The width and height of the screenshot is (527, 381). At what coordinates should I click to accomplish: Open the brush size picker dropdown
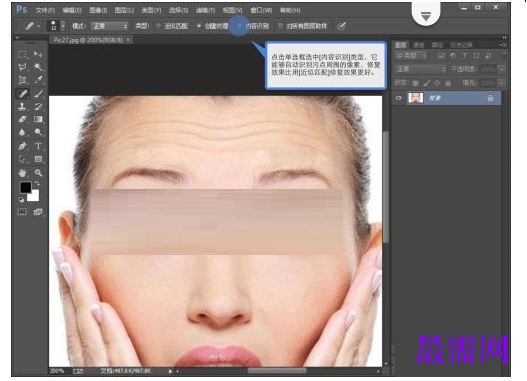coord(63,26)
